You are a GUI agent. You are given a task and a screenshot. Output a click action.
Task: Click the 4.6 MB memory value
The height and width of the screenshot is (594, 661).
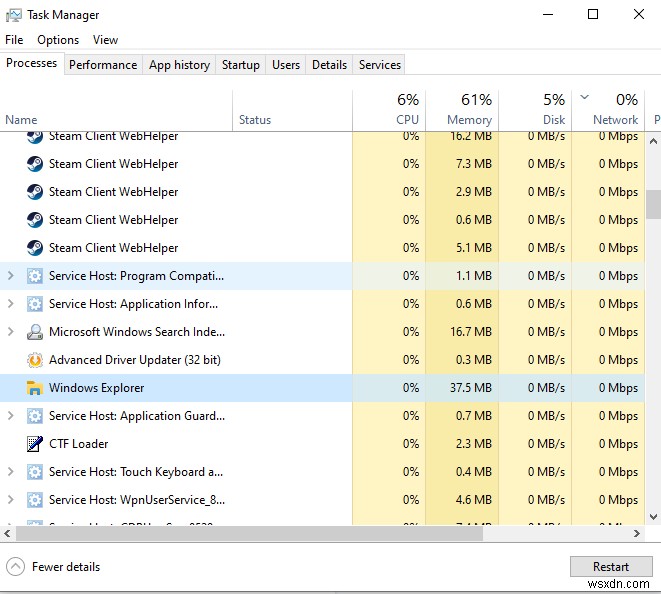tap(474, 500)
